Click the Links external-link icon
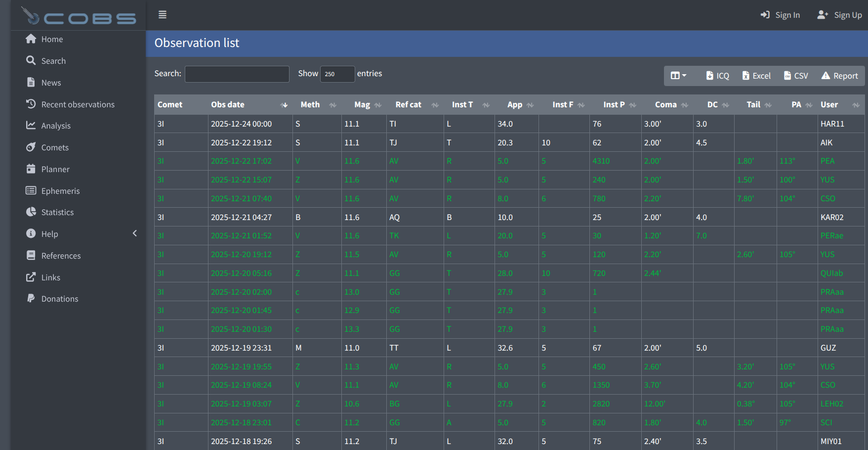 31,277
